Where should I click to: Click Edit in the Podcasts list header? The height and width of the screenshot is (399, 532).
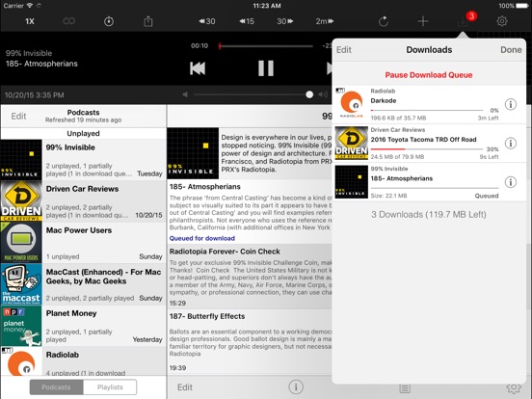pos(18,116)
